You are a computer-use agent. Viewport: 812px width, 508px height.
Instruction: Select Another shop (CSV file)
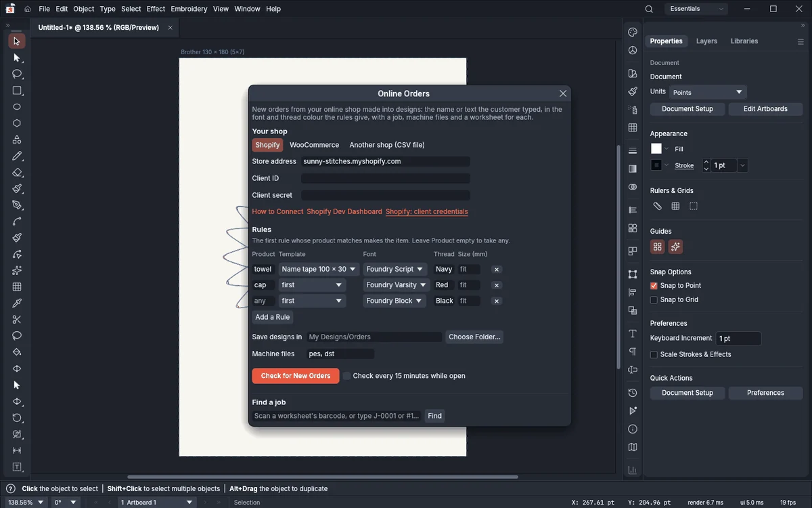click(x=387, y=145)
